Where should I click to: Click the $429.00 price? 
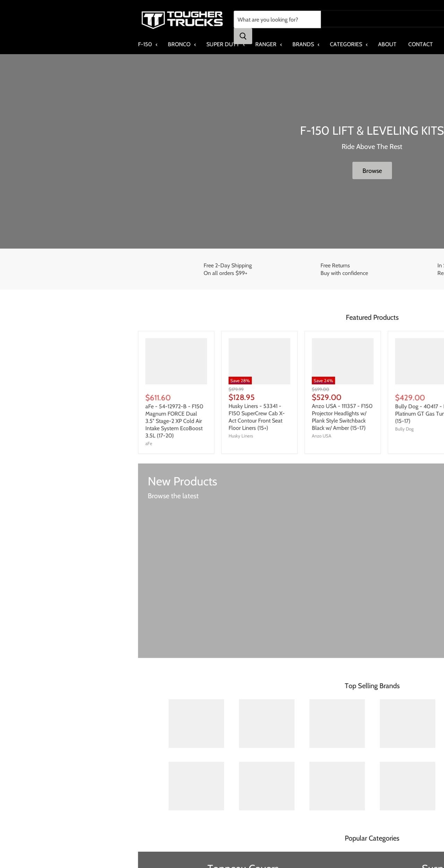[x=410, y=398]
